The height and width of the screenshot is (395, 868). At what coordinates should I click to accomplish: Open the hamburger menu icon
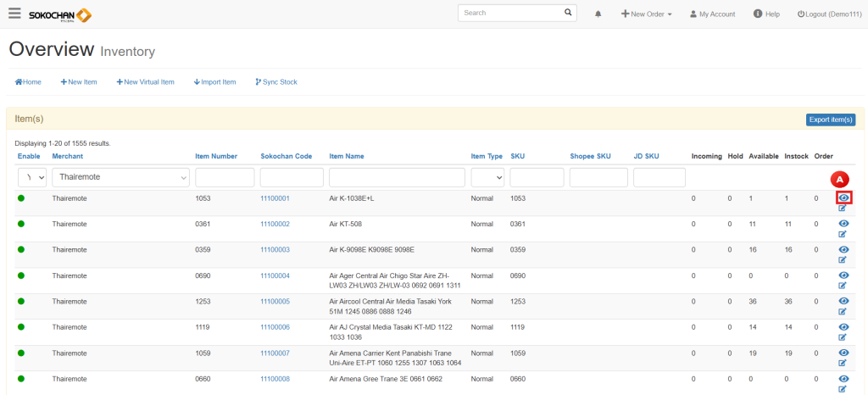click(14, 14)
